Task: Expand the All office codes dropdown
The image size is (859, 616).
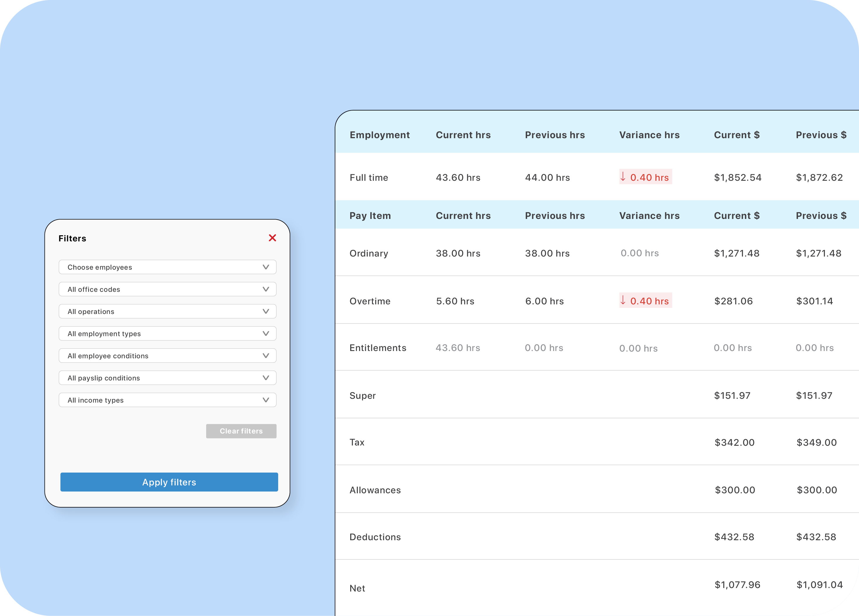Action: (167, 289)
